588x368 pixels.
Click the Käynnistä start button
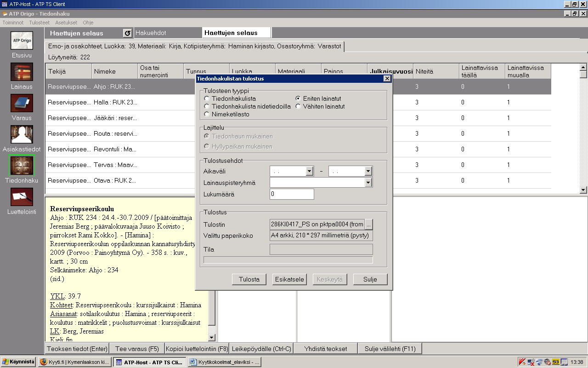[18, 362]
